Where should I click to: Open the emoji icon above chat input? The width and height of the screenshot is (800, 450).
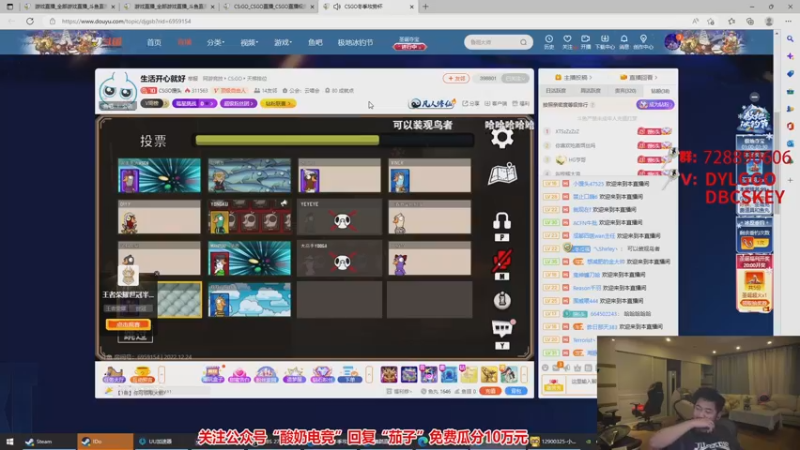(545, 367)
